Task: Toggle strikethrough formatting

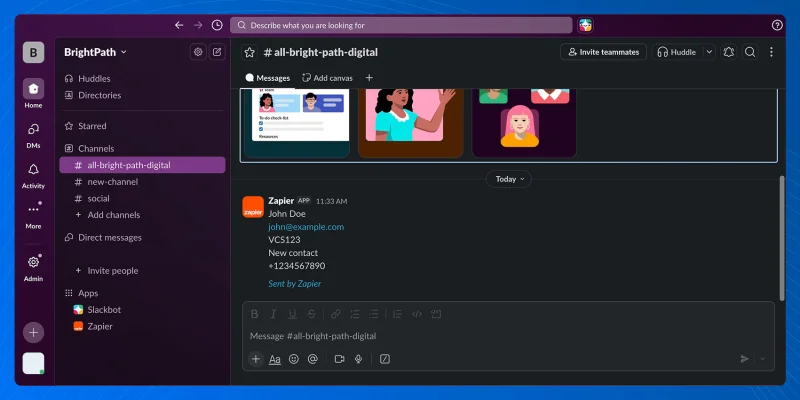Action: point(311,314)
